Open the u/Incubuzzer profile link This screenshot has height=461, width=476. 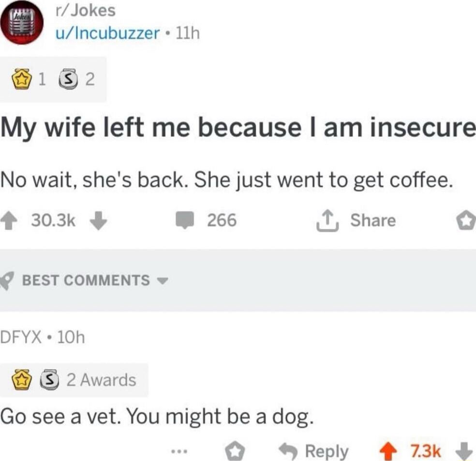click(x=107, y=33)
